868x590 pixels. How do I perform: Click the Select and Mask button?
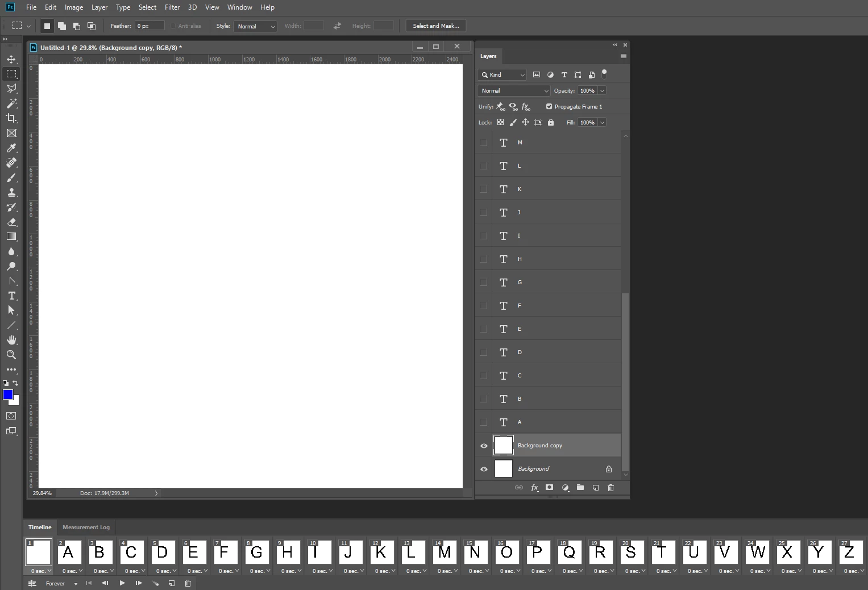click(436, 26)
